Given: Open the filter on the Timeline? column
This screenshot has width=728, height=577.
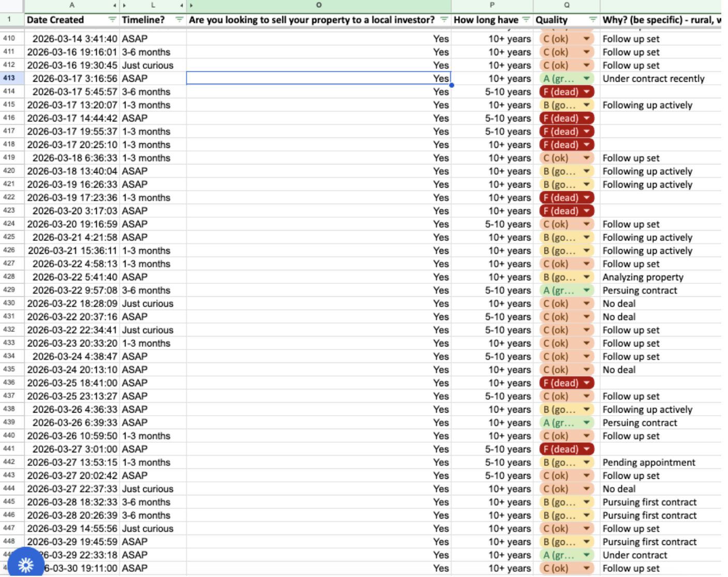Looking at the screenshot, I should [x=179, y=20].
